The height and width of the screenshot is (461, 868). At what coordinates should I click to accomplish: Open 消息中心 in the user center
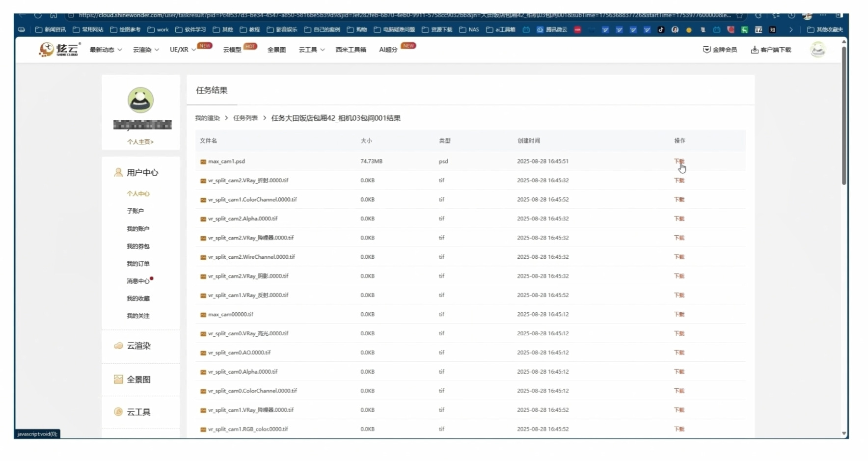pyautogui.click(x=138, y=281)
